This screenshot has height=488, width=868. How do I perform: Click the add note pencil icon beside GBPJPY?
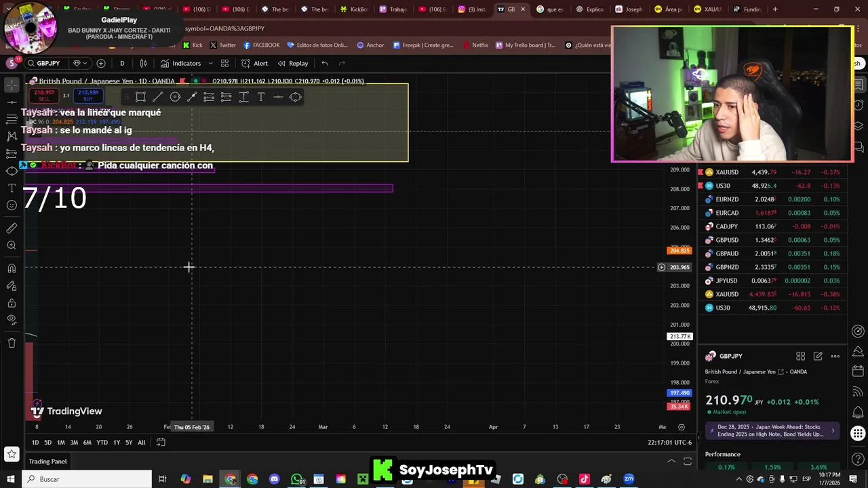(x=818, y=356)
